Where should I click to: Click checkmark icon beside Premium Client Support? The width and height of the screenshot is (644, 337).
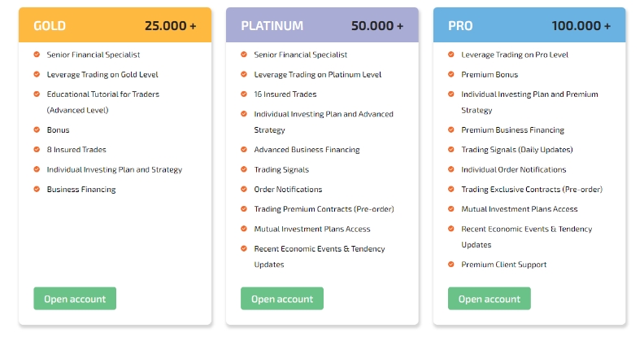[451, 265]
